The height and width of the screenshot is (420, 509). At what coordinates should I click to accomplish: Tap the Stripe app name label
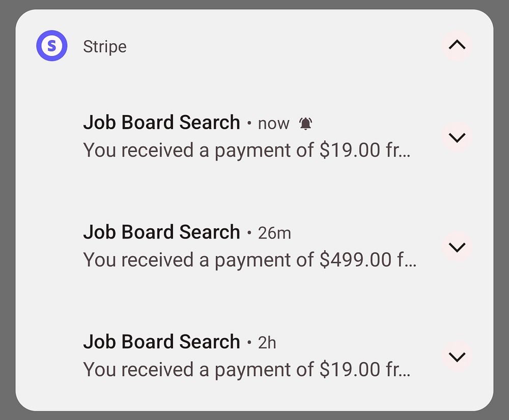click(x=105, y=47)
